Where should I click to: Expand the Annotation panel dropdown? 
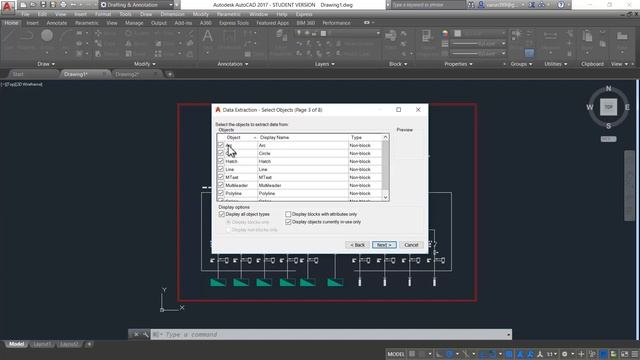click(232, 64)
